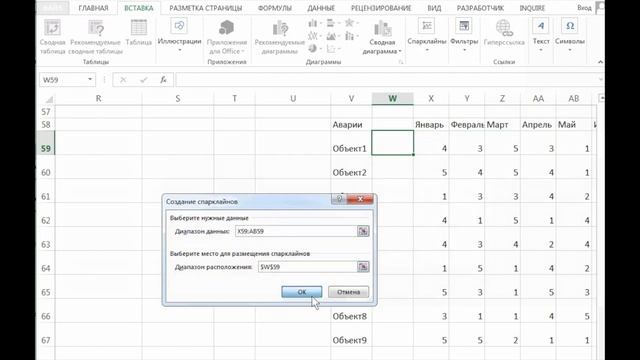Switch to the ВИД tab
The width and height of the screenshot is (640, 360).
point(434,8)
